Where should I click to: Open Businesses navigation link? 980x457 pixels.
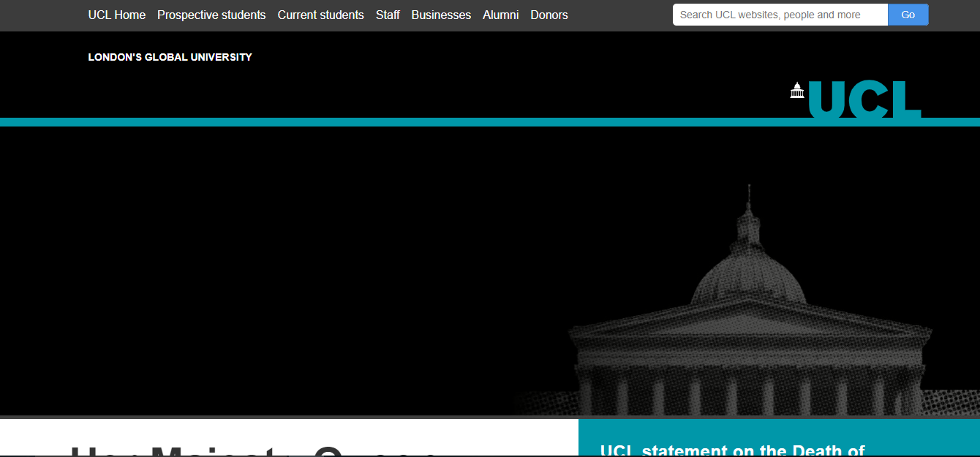[441, 15]
